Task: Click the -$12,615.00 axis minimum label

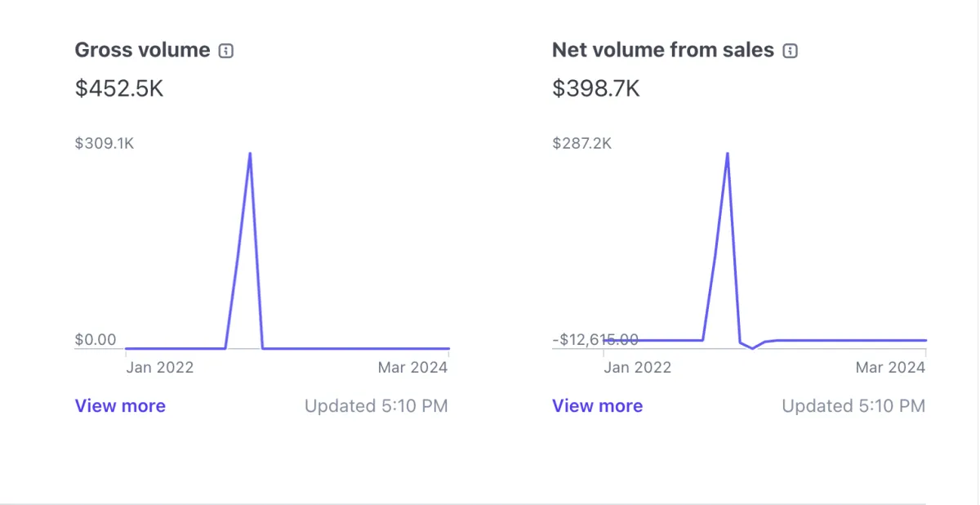Action: pyautogui.click(x=595, y=340)
